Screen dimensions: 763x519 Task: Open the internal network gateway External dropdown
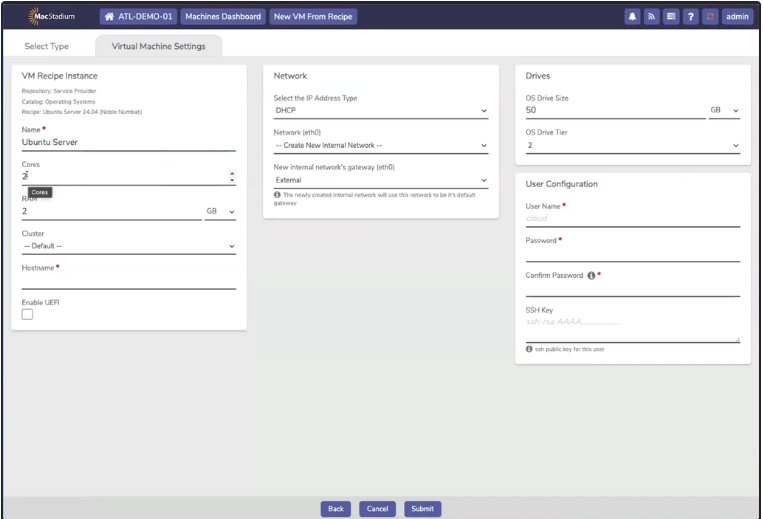381,180
